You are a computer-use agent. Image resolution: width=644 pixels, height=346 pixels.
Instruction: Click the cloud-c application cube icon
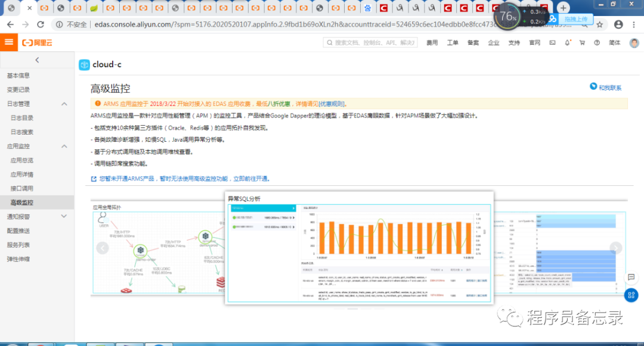[x=84, y=65]
